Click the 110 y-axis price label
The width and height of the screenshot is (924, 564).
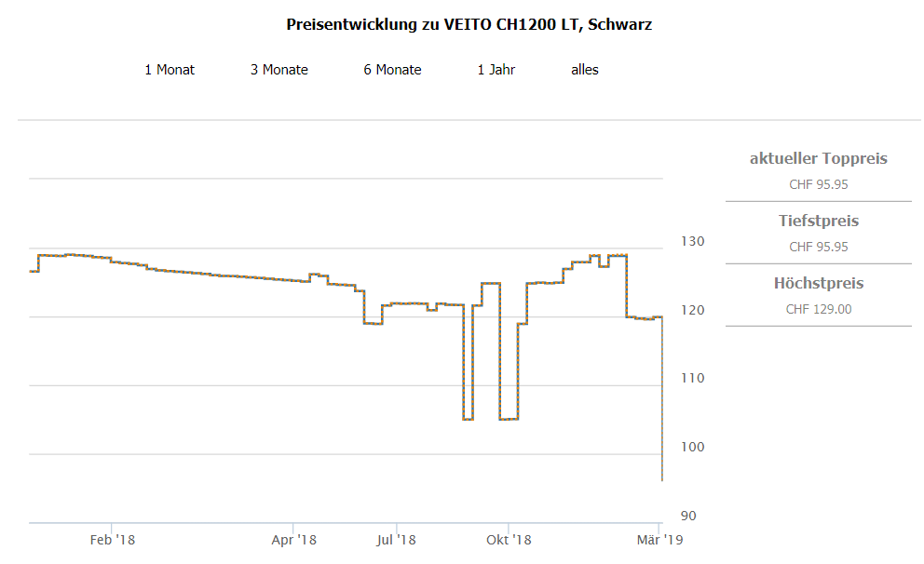click(x=692, y=378)
